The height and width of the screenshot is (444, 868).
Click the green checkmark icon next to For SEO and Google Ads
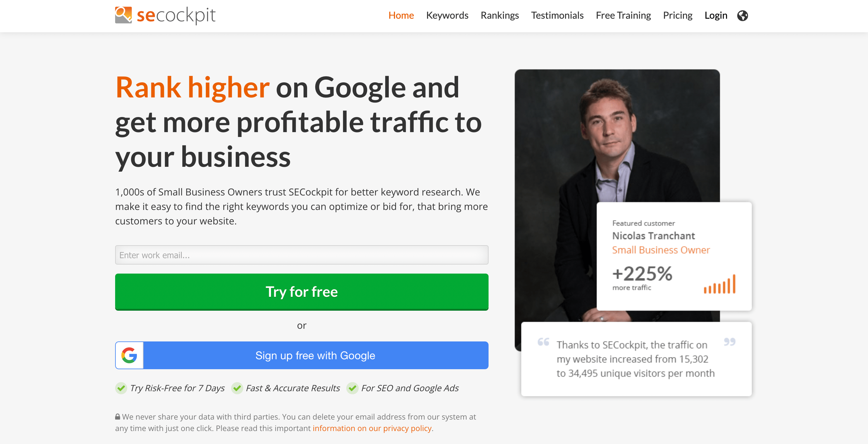(352, 388)
